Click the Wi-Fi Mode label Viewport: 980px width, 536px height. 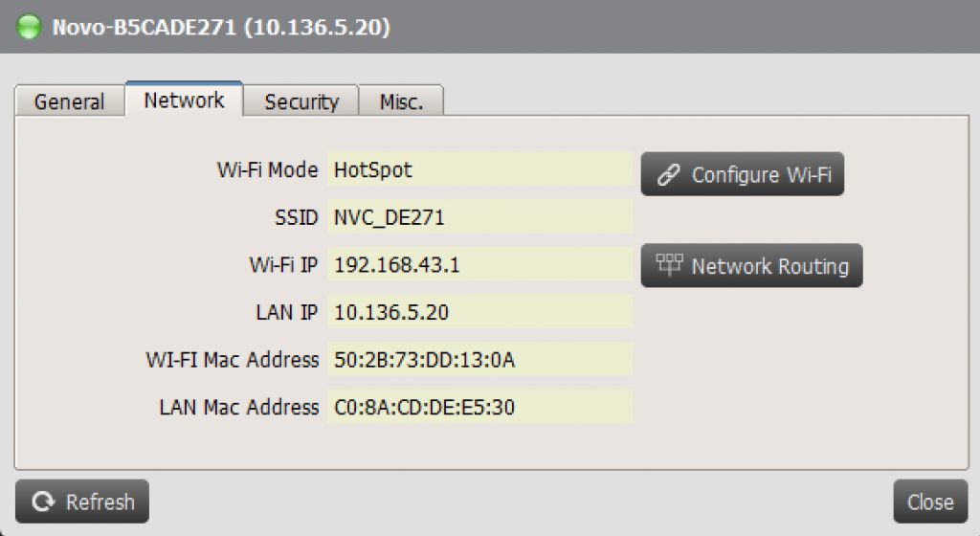[268, 170]
